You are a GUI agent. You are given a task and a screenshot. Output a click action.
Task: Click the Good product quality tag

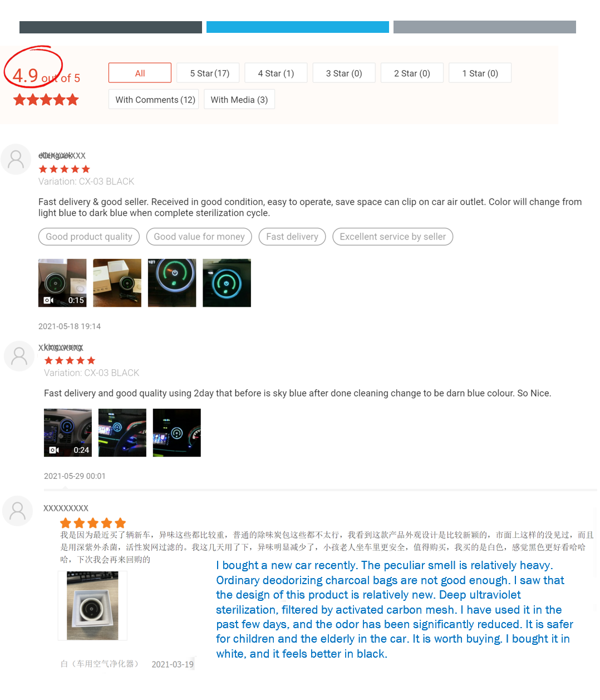pos(89,237)
